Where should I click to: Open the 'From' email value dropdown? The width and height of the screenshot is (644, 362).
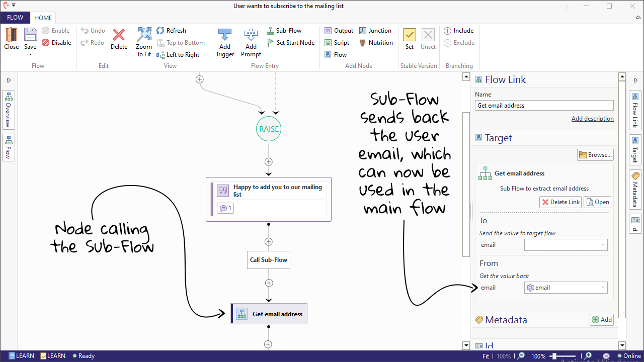603,288
